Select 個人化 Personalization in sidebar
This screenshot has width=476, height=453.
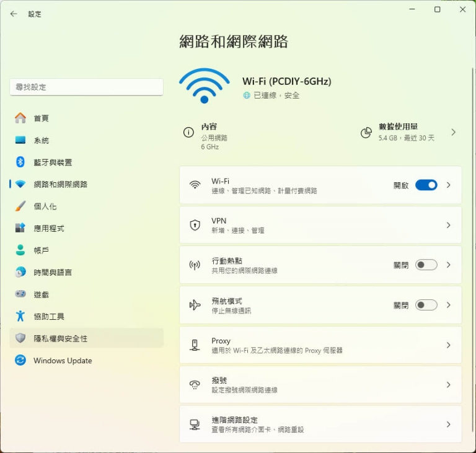coord(87,206)
